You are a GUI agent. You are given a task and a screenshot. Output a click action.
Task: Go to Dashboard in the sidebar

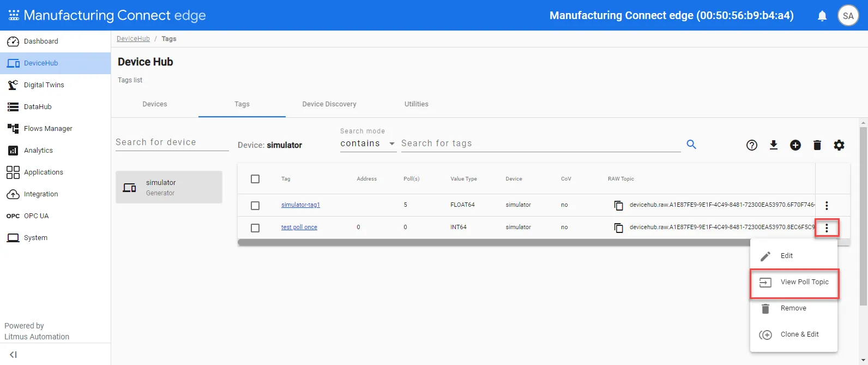coord(55,41)
